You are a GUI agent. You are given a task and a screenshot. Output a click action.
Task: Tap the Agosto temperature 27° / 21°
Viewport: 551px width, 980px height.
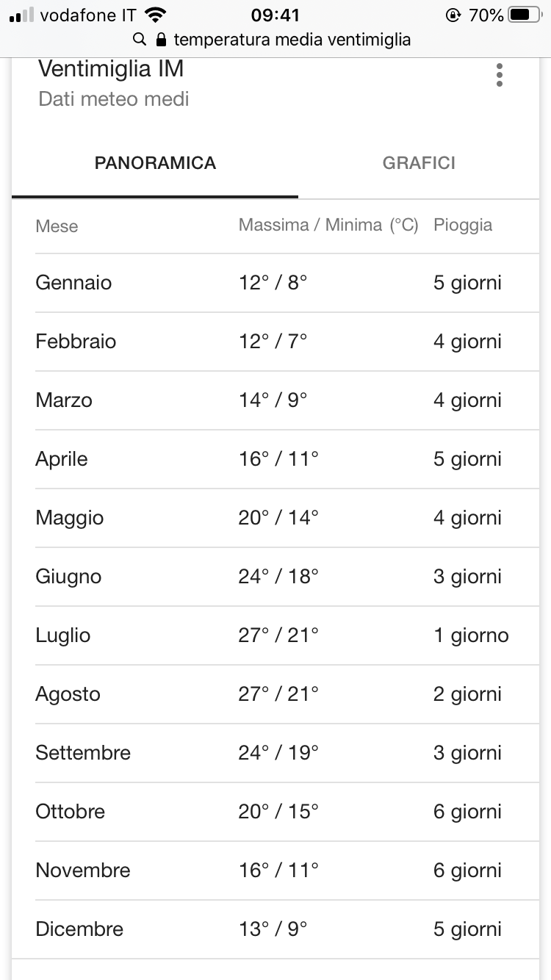(278, 694)
